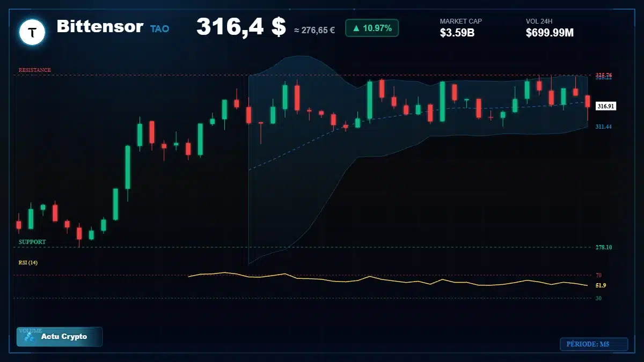
Task: Click the RSI (14) indicator label
Action: tap(28, 263)
